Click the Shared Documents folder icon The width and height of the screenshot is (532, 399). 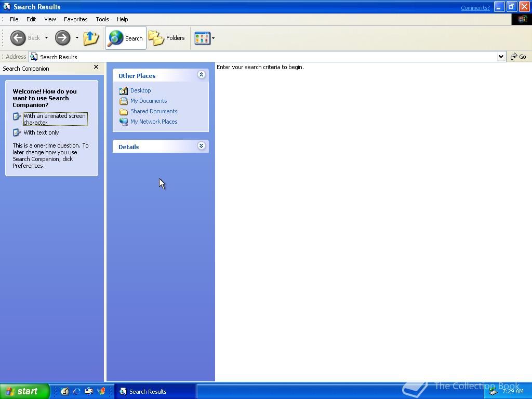point(124,112)
